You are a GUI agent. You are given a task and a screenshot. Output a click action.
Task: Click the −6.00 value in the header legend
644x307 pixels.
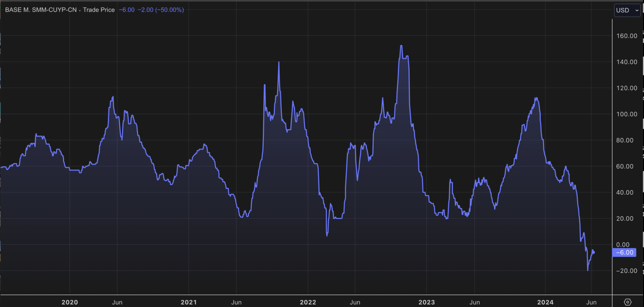click(x=127, y=10)
